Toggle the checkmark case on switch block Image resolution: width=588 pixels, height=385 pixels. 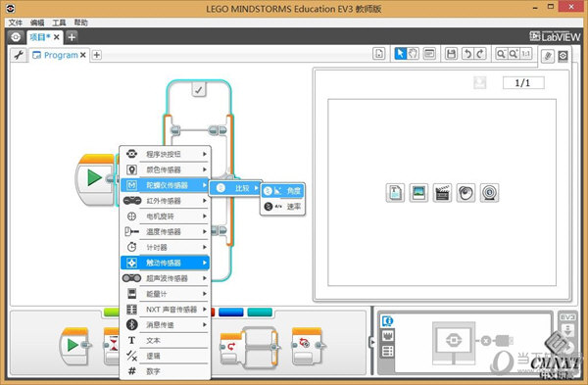[198, 90]
